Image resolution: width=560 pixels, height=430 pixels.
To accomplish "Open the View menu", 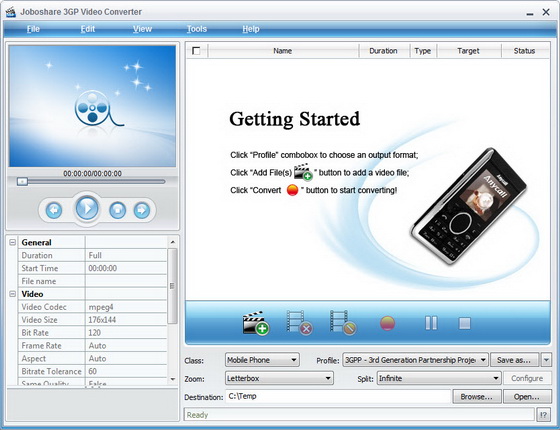I will tap(142, 29).
